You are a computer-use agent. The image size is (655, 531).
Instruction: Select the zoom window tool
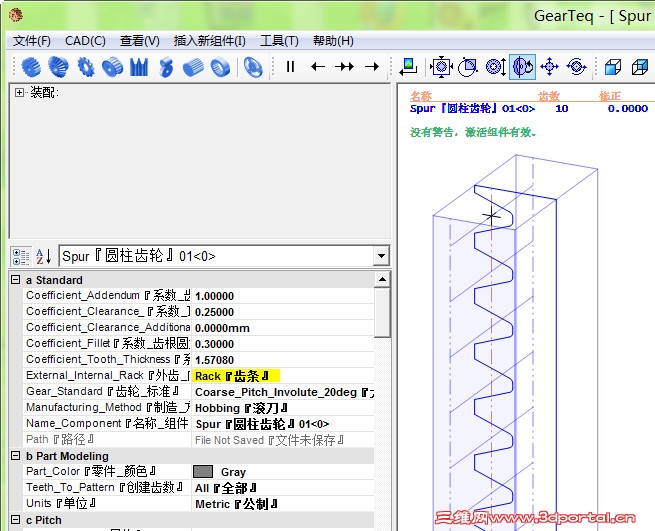click(467, 67)
